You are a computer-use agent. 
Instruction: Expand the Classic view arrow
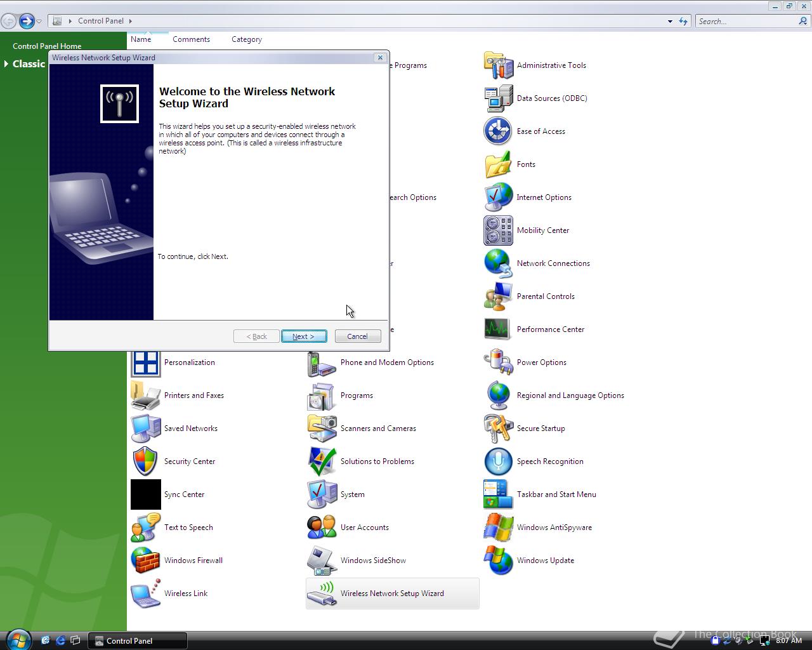click(x=6, y=63)
